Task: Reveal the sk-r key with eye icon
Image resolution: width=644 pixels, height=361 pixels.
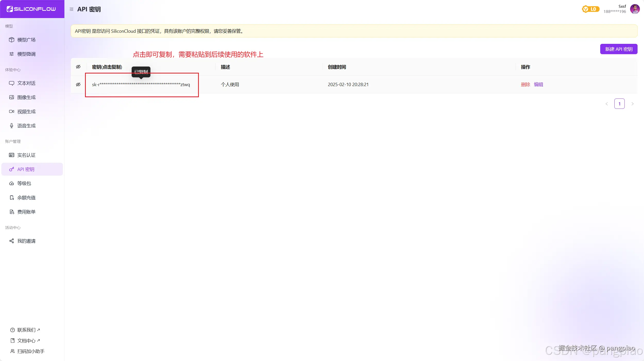Action: [78, 85]
